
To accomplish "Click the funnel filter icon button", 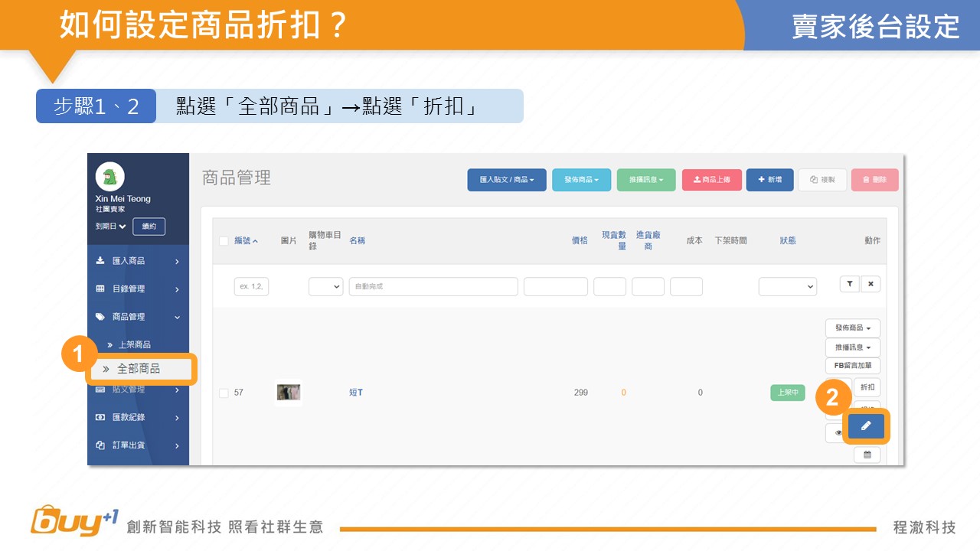I will click(849, 284).
